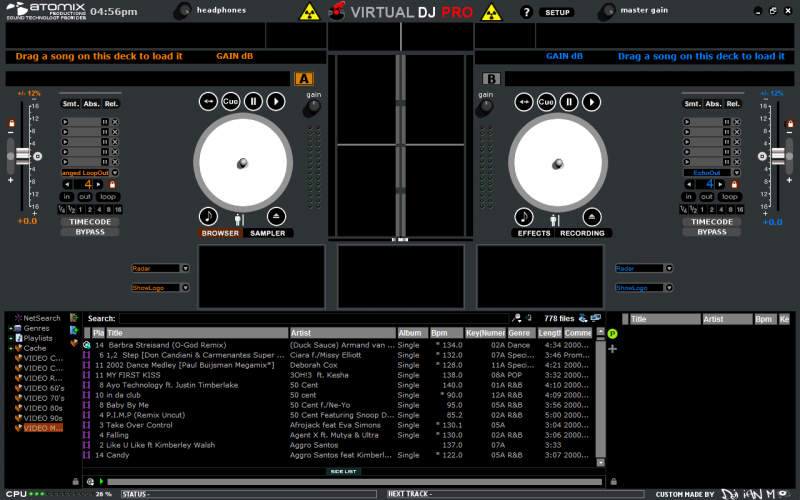Select Rel. mode on deck B

click(x=733, y=104)
